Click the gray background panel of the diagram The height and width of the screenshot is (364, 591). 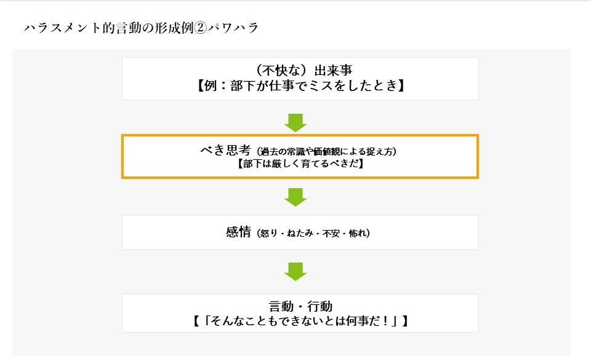coord(62,203)
